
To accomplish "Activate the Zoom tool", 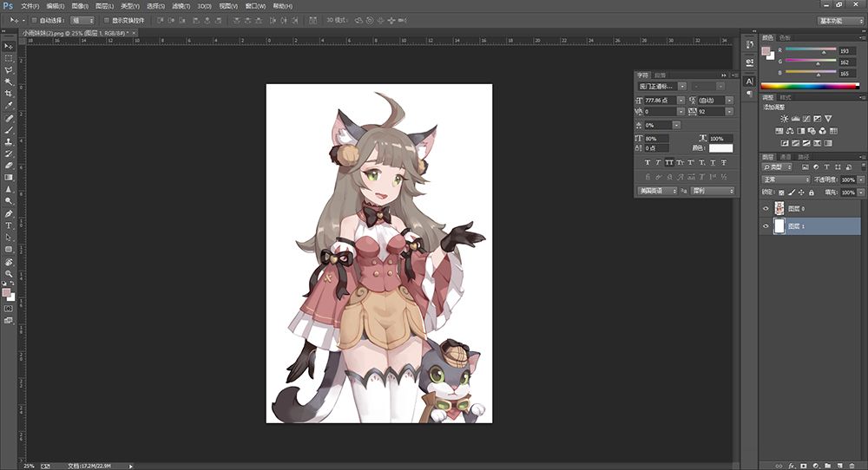I will (9, 273).
